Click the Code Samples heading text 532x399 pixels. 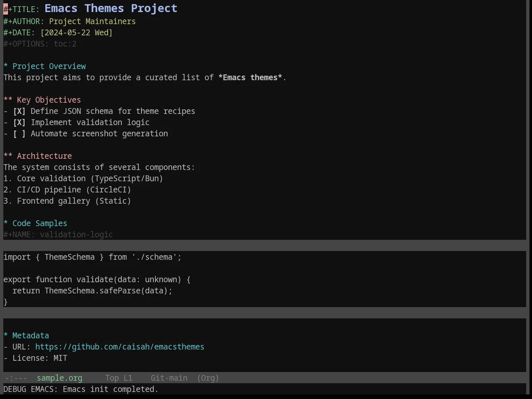(40, 223)
